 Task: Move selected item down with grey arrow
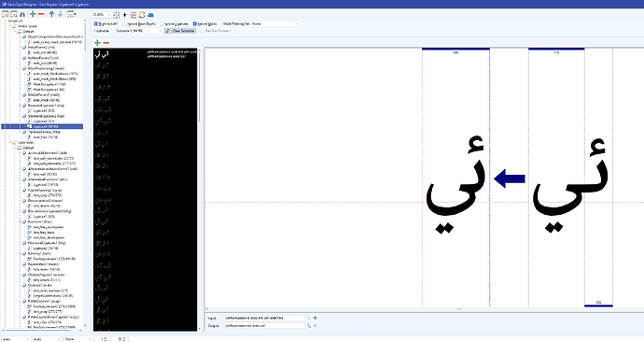[x=61, y=14]
